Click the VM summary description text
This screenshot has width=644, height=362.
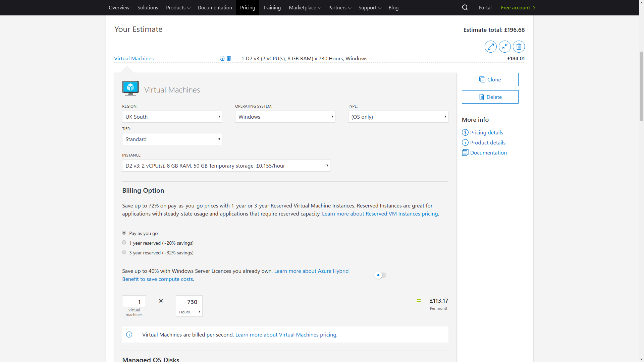click(x=309, y=58)
